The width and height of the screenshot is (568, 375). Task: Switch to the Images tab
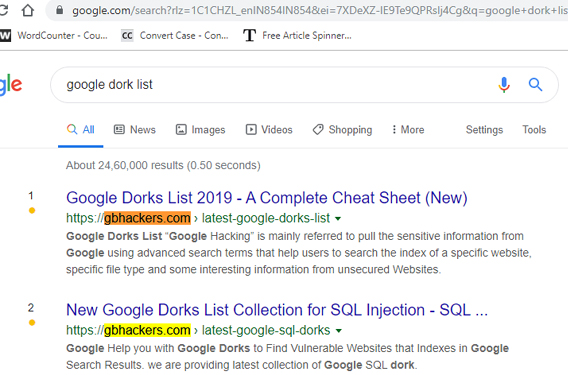[200, 130]
